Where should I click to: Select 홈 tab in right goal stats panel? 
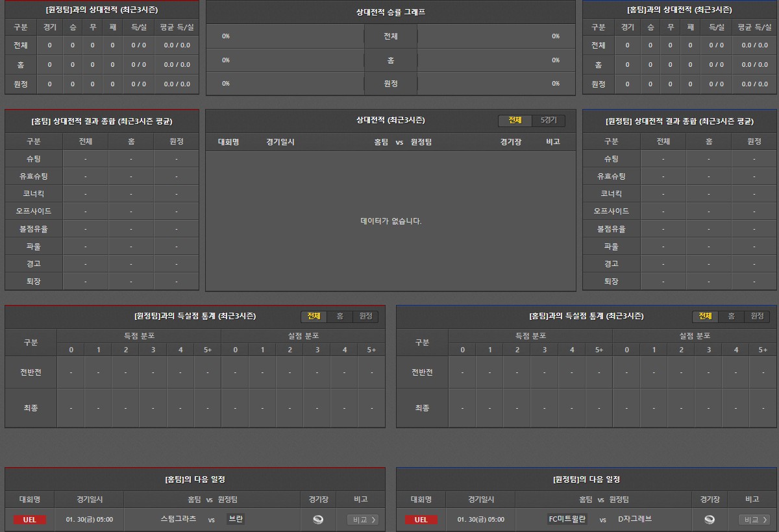pos(731,316)
